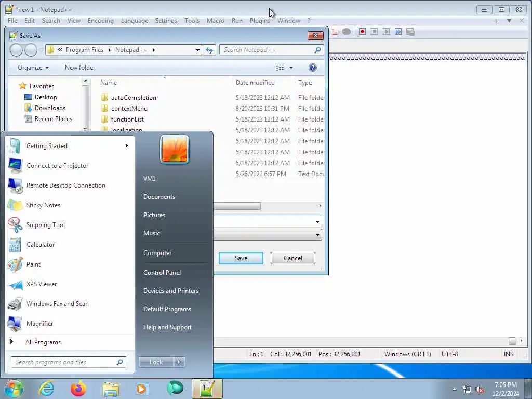
Task: Click the Lock button
Action: point(156,362)
